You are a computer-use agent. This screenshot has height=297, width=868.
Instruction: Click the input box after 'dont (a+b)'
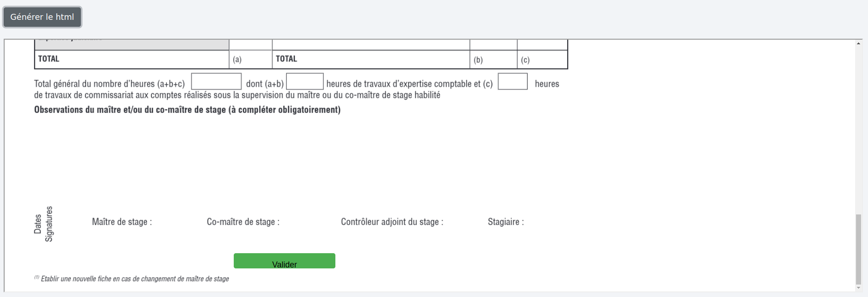pyautogui.click(x=304, y=82)
